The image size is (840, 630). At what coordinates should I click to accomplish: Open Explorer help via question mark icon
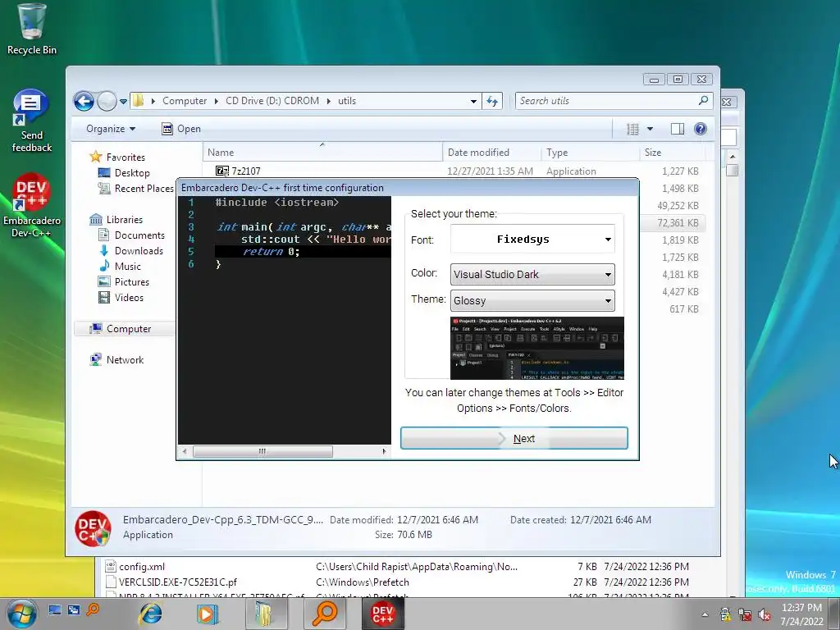(701, 129)
